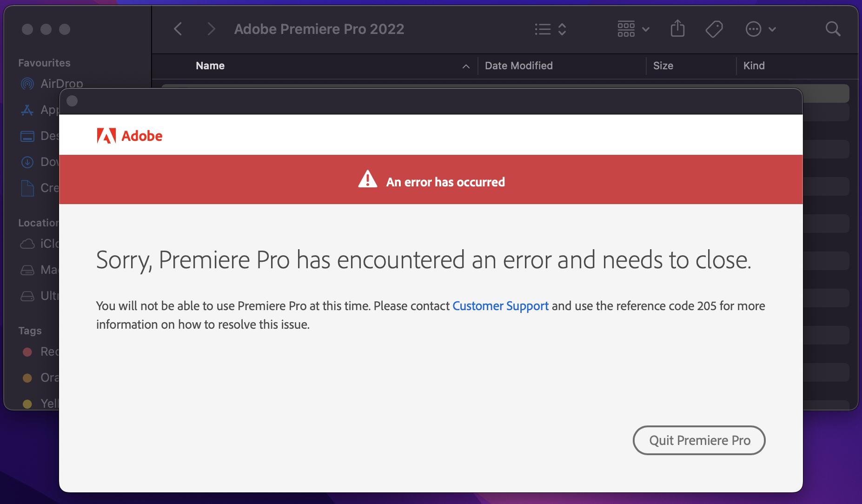Click the Tags icon in the toolbar
This screenshot has height=504, width=862.
(714, 29)
